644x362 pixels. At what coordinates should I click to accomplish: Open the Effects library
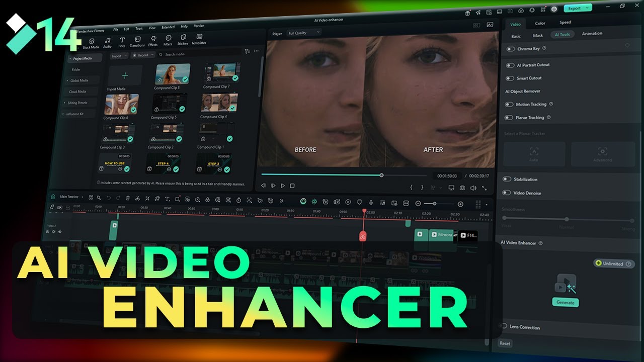tap(153, 41)
